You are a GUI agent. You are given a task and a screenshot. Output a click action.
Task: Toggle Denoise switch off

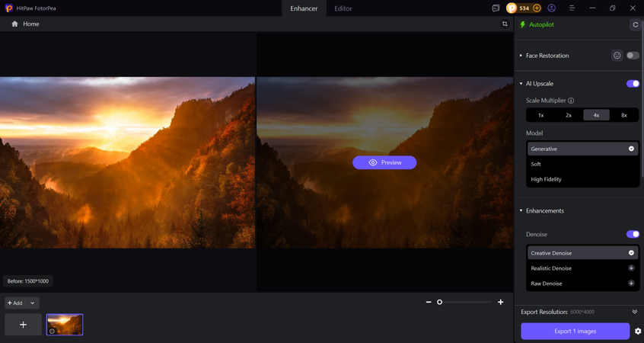633,234
